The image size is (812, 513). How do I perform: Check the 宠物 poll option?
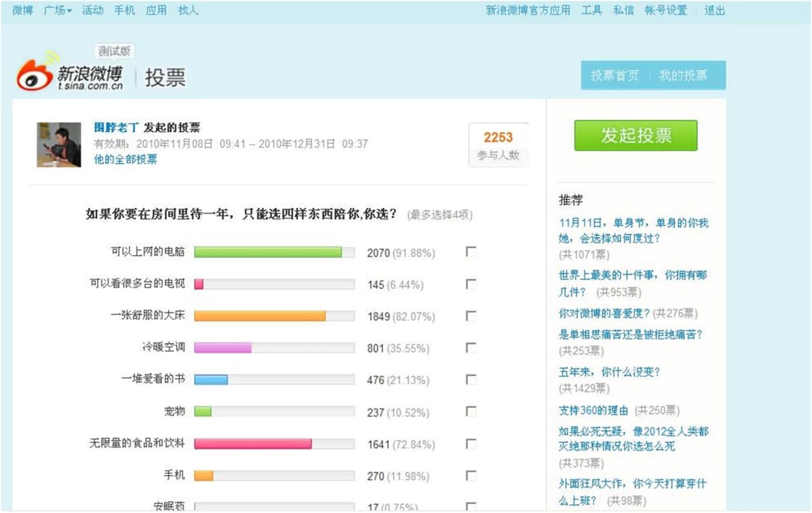point(471,412)
